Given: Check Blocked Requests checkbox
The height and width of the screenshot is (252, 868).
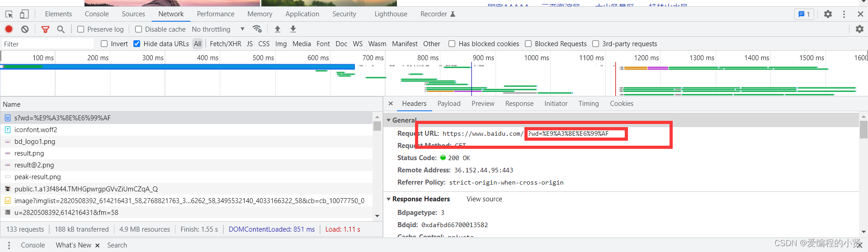Looking at the screenshot, I should tap(528, 43).
